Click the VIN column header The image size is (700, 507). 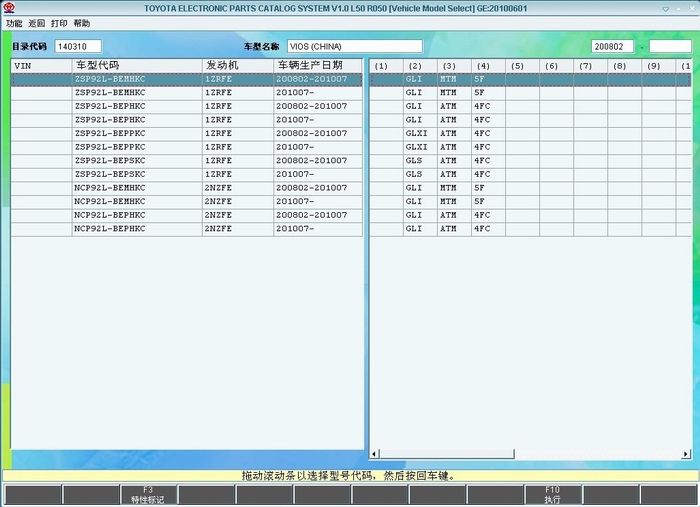click(x=41, y=66)
